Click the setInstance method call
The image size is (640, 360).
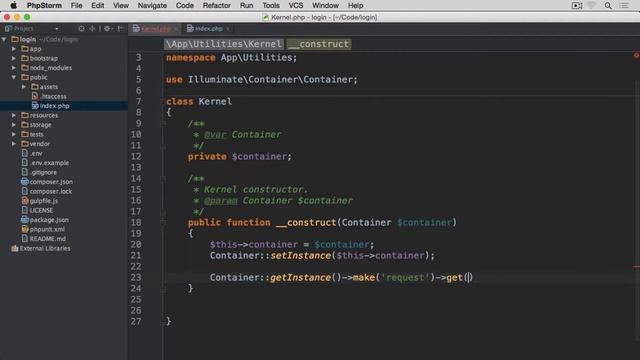click(x=300, y=256)
